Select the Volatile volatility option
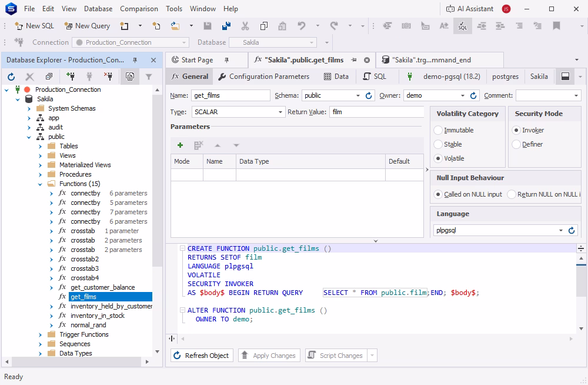The height and width of the screenshot is (385, 588). coord(449,158)
